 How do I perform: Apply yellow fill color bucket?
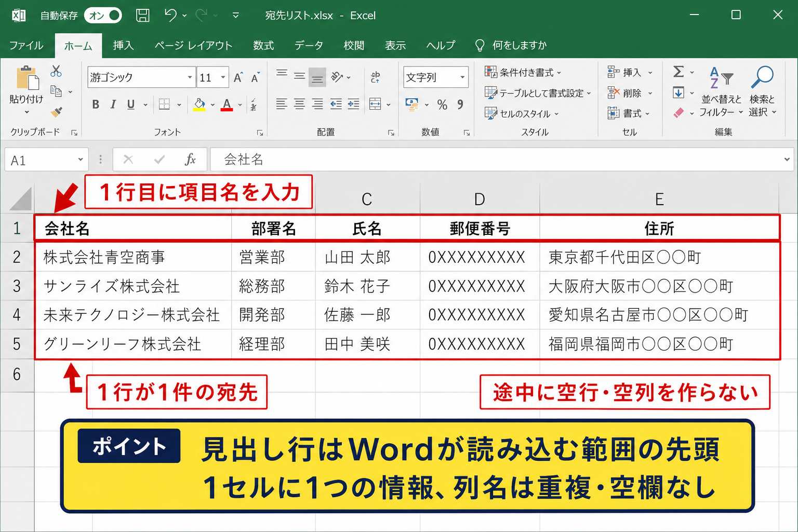click(199, 104)
